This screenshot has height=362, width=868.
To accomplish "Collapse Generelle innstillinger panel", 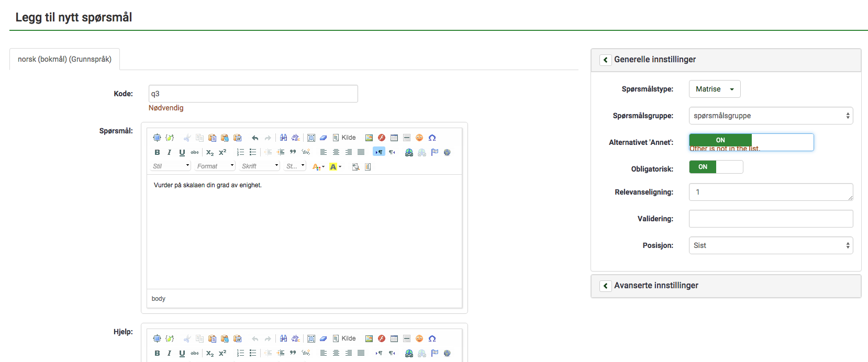I will (606, 60).
